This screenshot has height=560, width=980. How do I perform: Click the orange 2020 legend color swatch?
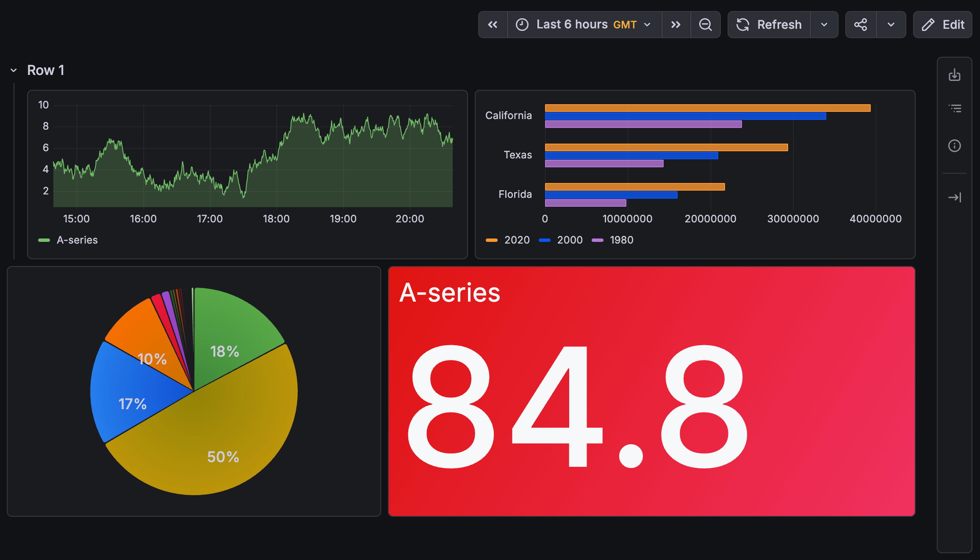pos(492,240)
